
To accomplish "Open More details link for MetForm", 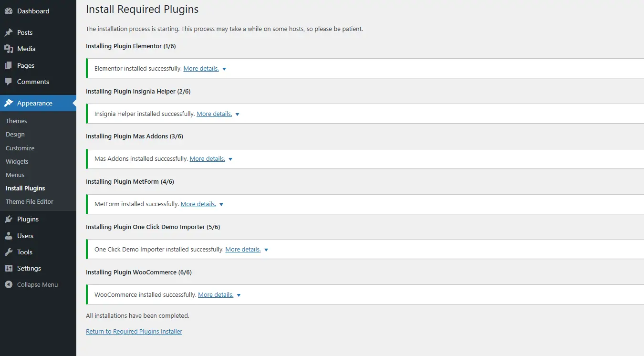I will [198, 204].
